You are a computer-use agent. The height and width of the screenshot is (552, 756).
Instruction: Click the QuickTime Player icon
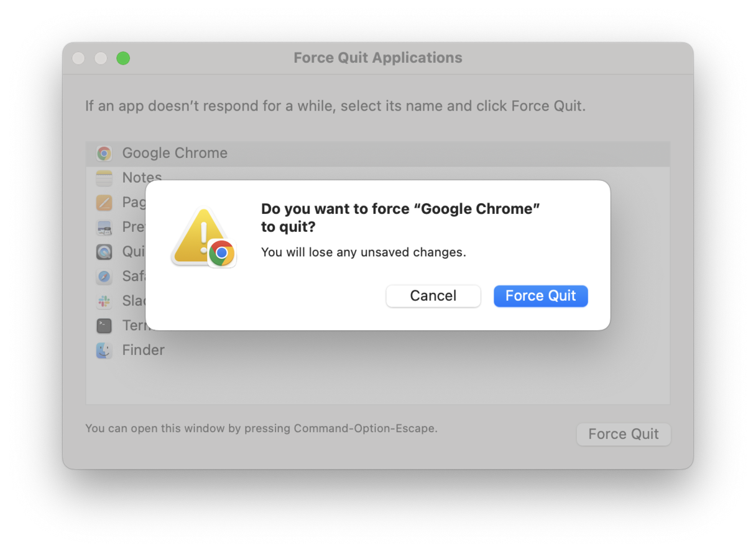(x=104, y=251)
